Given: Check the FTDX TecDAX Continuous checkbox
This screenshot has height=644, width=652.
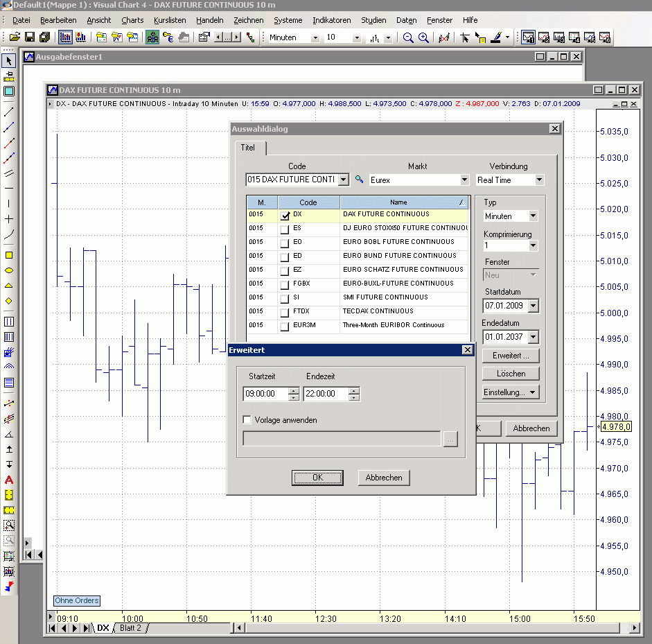Looking at the screenshot, I should coord(285,312).
